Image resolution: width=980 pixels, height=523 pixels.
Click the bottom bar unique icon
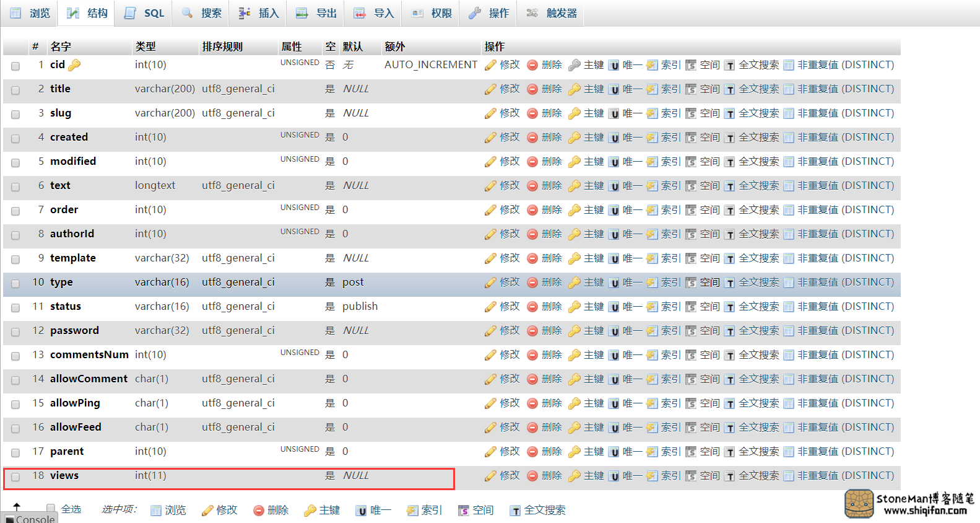tap(362, 511)
